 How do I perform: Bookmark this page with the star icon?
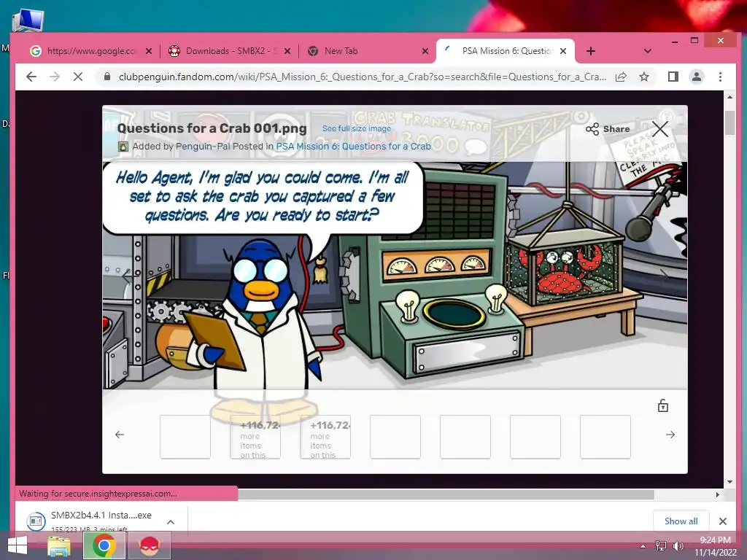[x=644, y=77]
